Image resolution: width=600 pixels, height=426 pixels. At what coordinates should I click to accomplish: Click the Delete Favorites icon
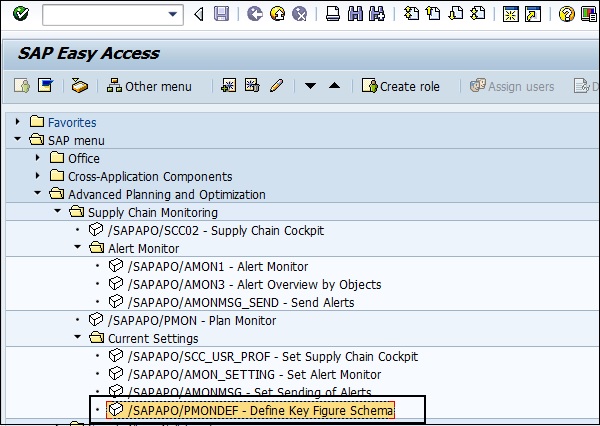(x=252, y=86)
